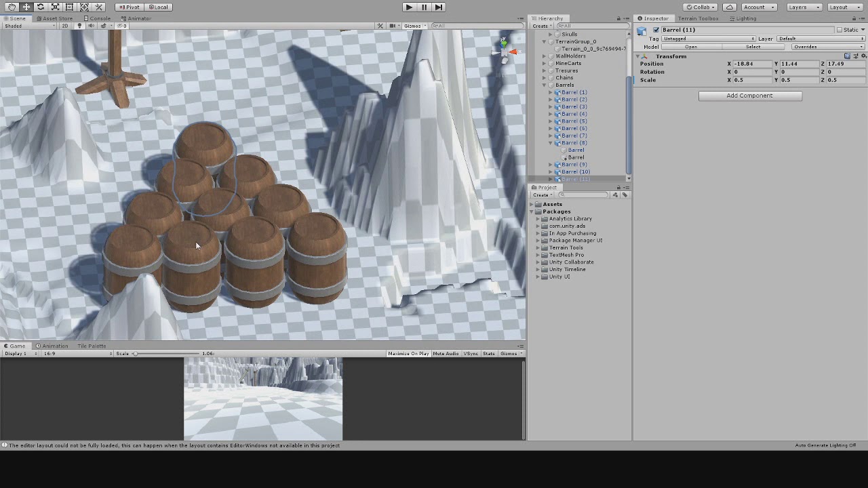The image size is (868, 488).
Task: Open the Animator tab
Action: coord(136,18)
